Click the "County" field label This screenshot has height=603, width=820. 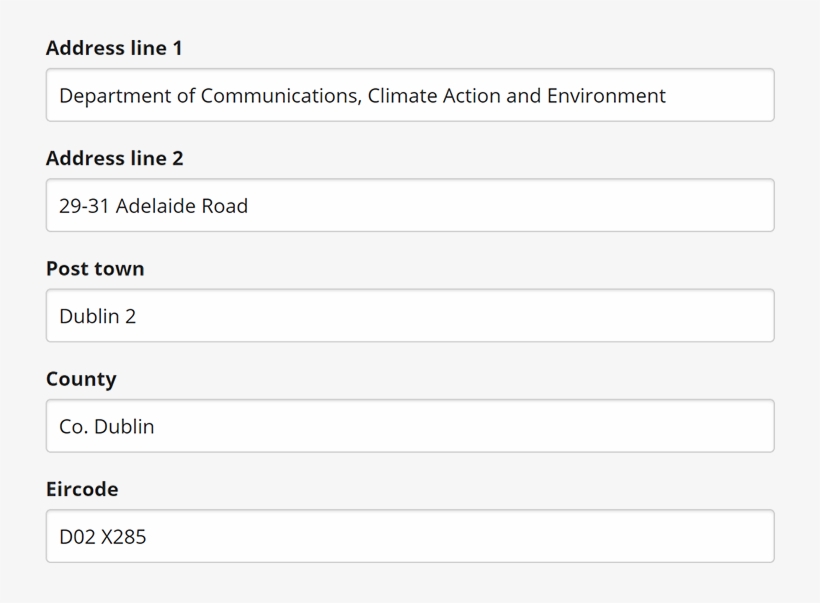coord(81,379)
